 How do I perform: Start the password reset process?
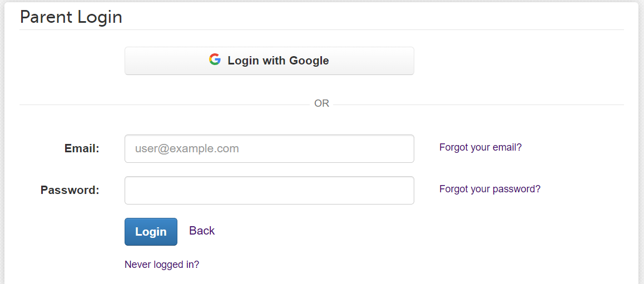pos(489,189)
